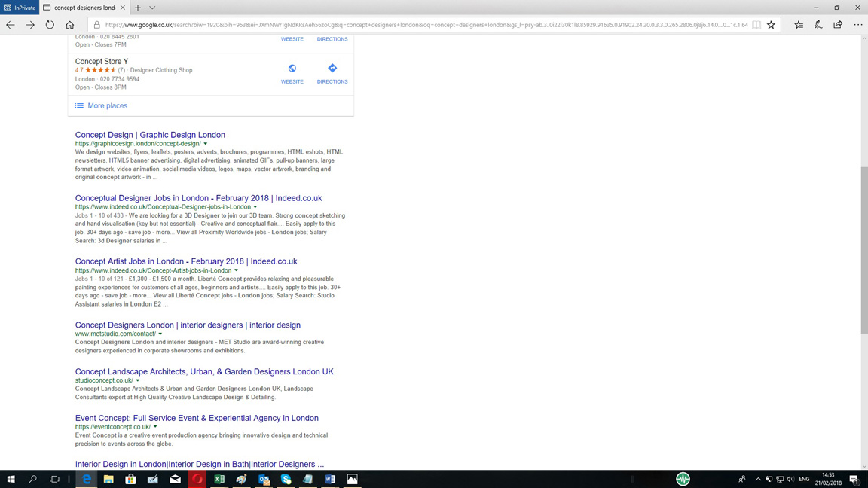Add page to favorites with star icon
The height and width of the screenshot is (488, 868).
[771, 25]
